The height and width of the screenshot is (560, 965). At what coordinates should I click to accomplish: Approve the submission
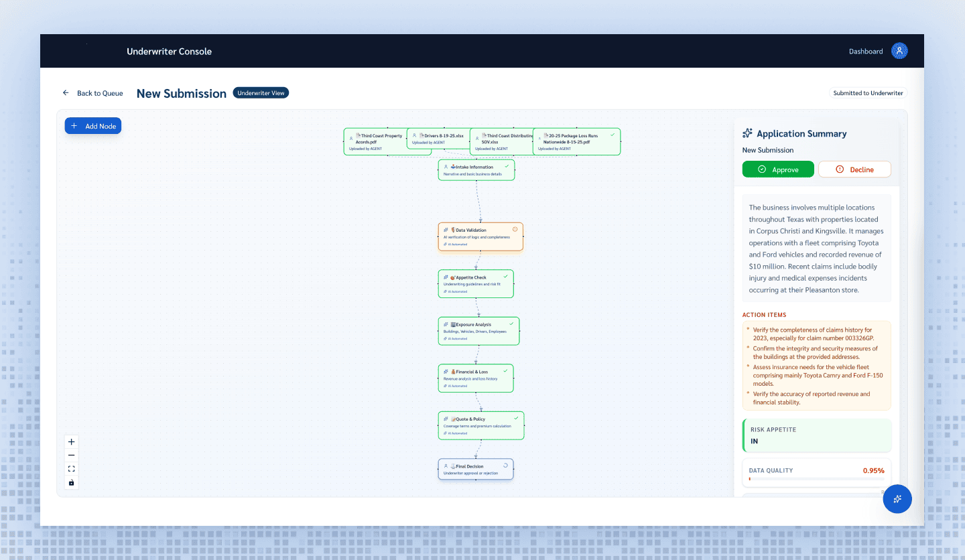[x=778, y=169]
